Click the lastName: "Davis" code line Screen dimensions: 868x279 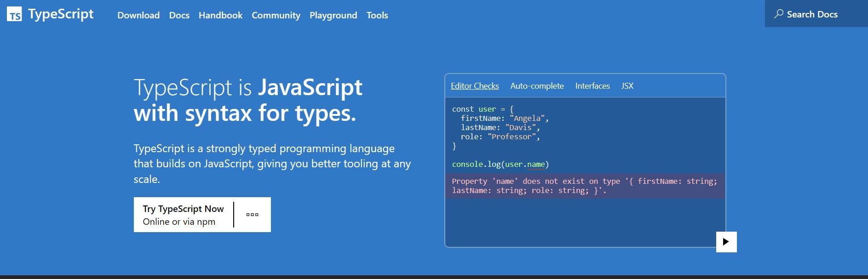[500, 127]
